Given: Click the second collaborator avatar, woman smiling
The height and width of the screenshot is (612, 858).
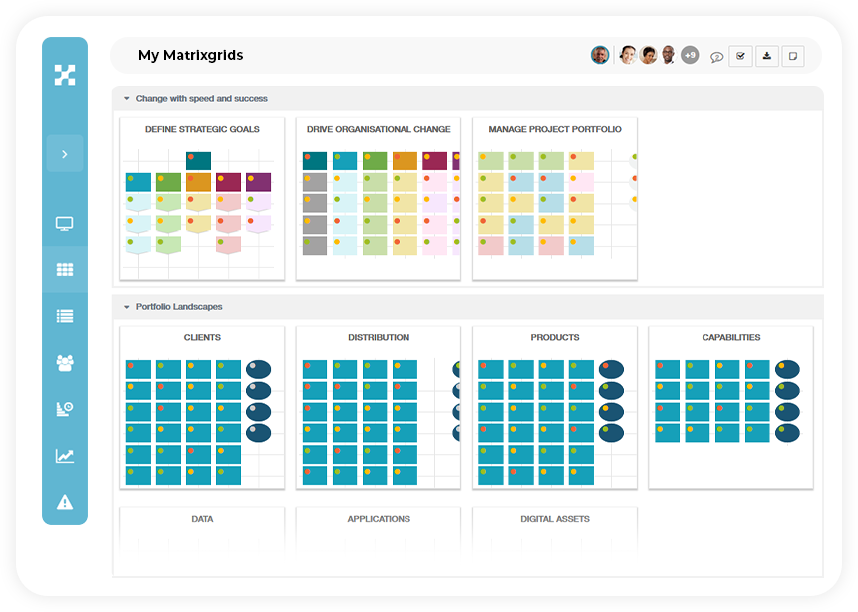Looking at the screenshot, I should click(x=628, y=55).
